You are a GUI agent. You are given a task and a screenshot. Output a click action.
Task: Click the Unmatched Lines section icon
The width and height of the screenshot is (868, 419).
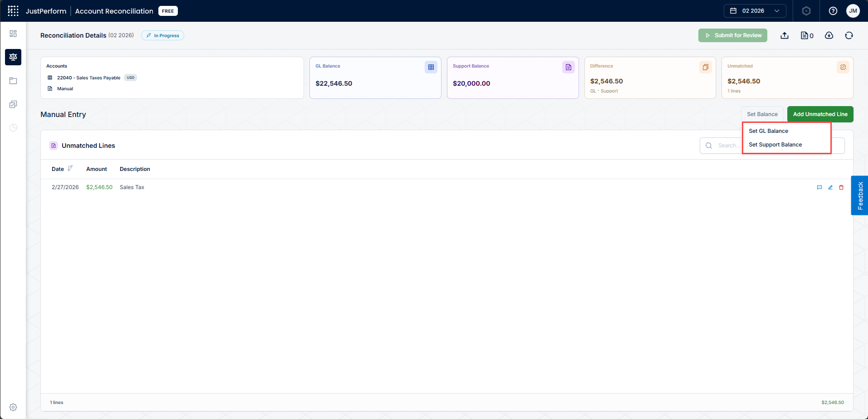click(54, 146)
